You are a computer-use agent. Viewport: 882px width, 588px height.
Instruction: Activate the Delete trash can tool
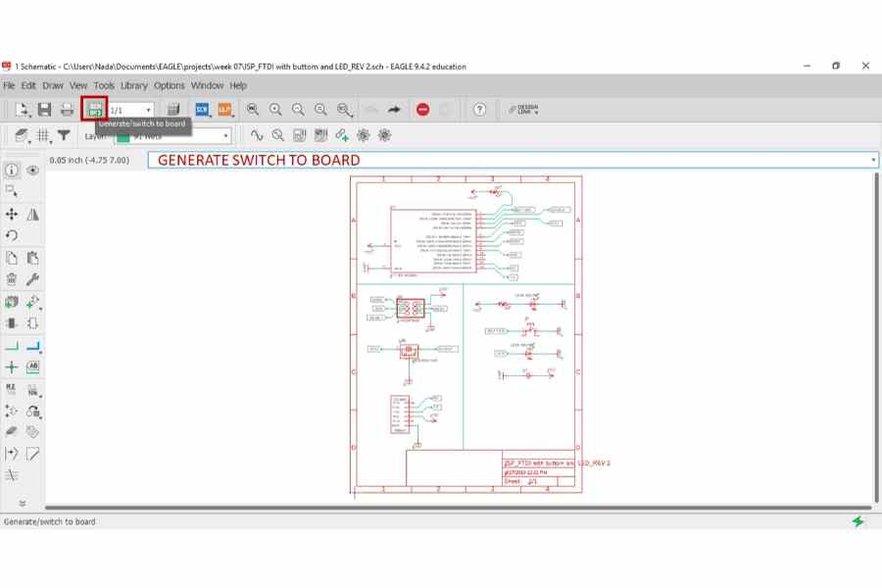click(x=11, y=279)
